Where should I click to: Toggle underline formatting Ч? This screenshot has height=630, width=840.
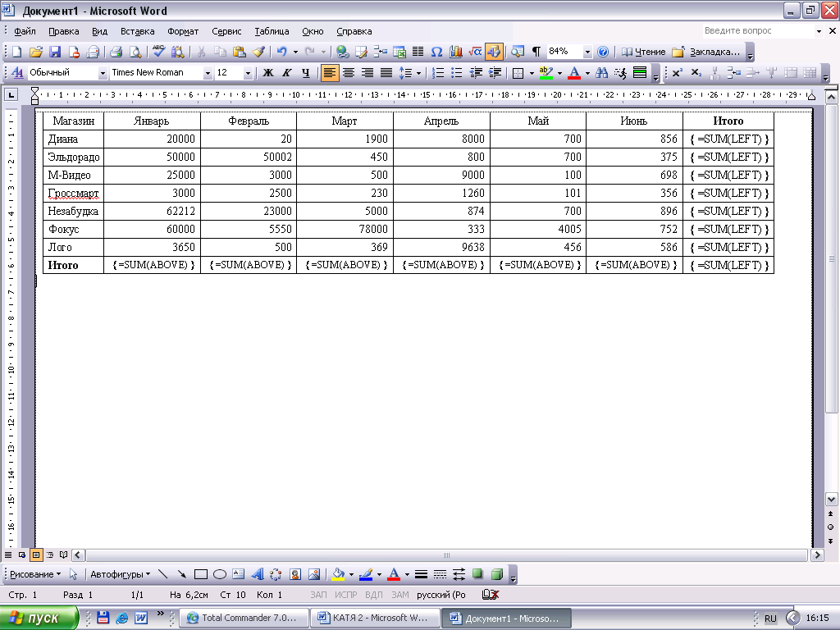(x=305, y=73)
